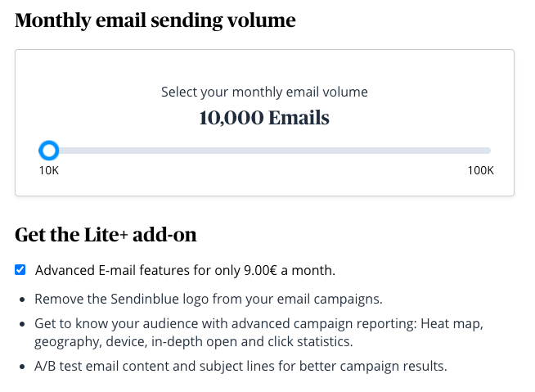Click the '10,000 Emails' value display
Screen dimensions: 535x392
point(264,118)
